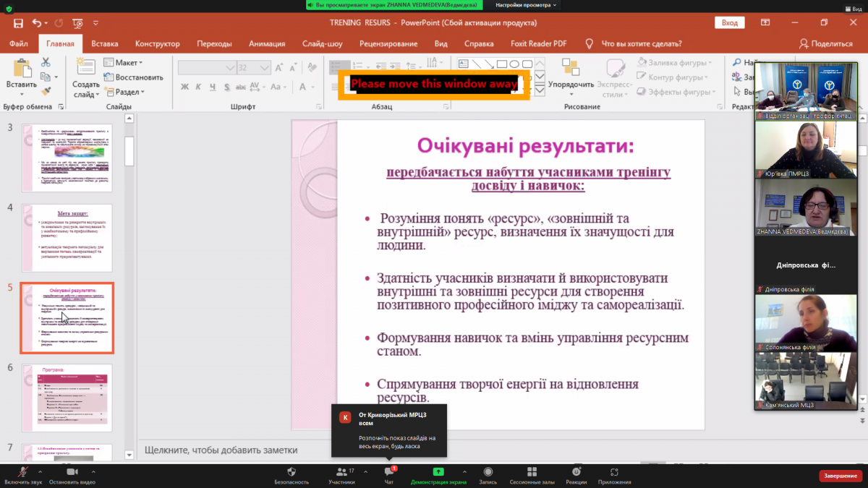Click the Sign in (Вход) button

pyautogui.click(x=729, y=23)
